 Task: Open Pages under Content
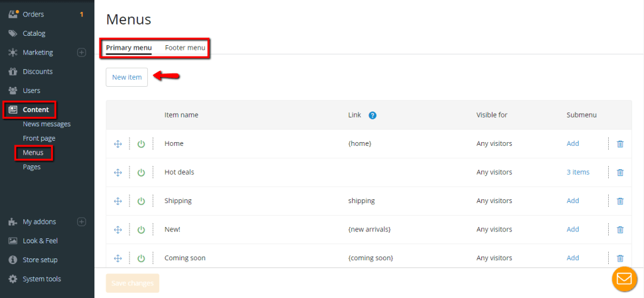point(31,167)
